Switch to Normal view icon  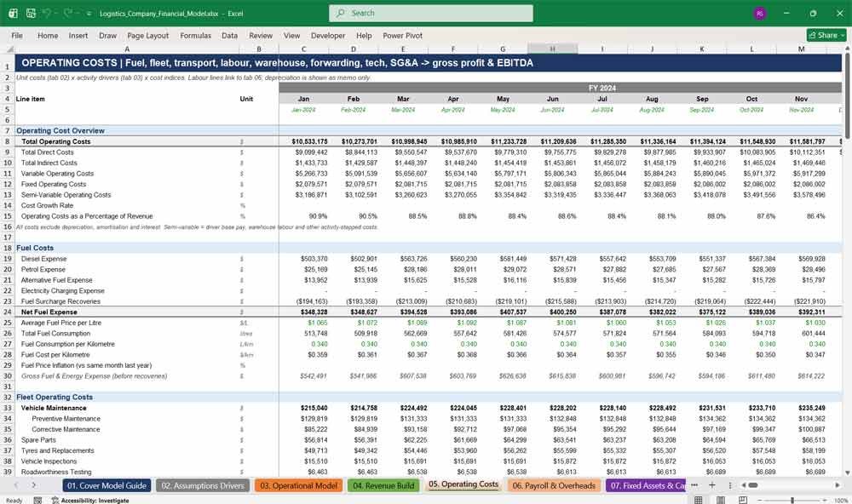click(x=699, y=500)
